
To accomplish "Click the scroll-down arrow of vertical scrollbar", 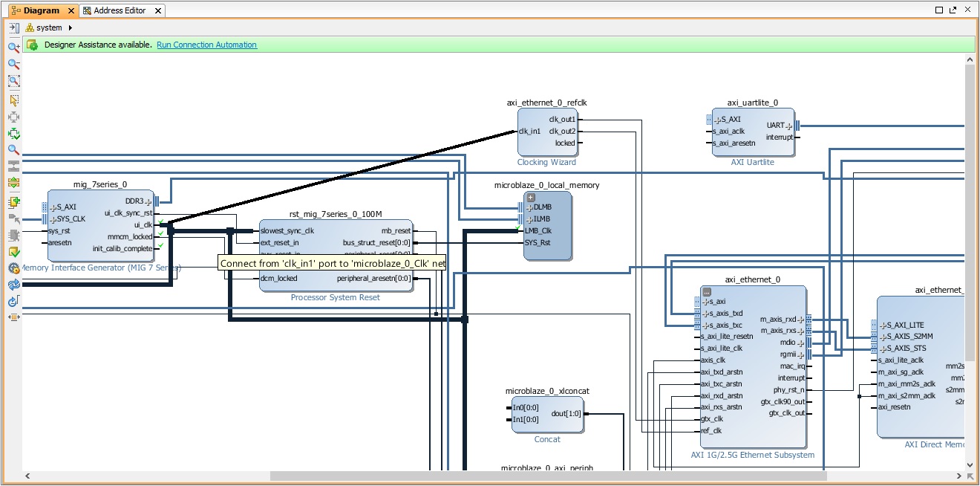I will [970, 464].
